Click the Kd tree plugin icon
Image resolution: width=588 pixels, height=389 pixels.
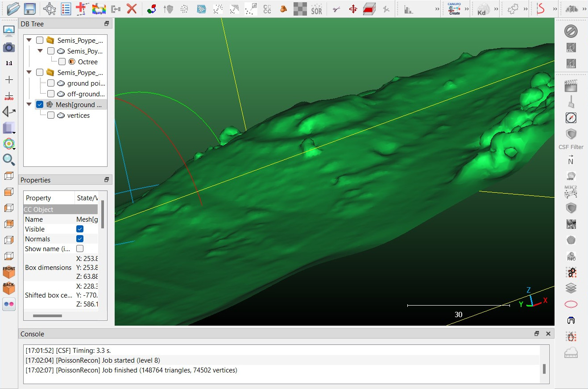coord(483,9)
